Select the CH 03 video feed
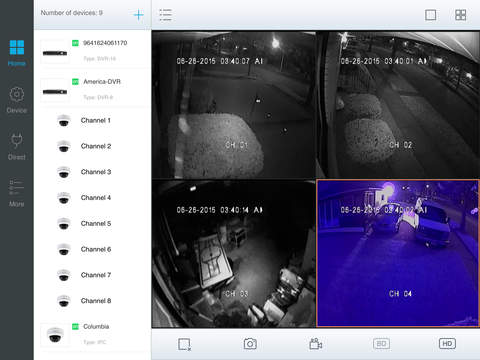Image resolution: width=480 pixels, height=360 pixels. point(234,254)
